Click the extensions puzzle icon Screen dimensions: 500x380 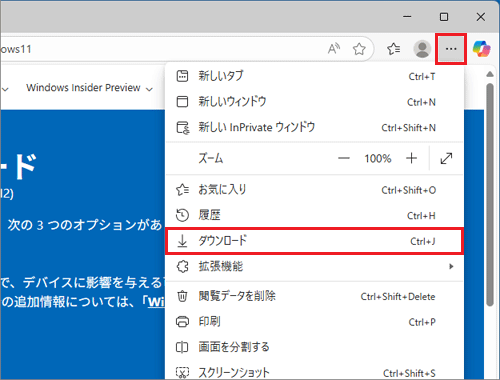[182, 267]
